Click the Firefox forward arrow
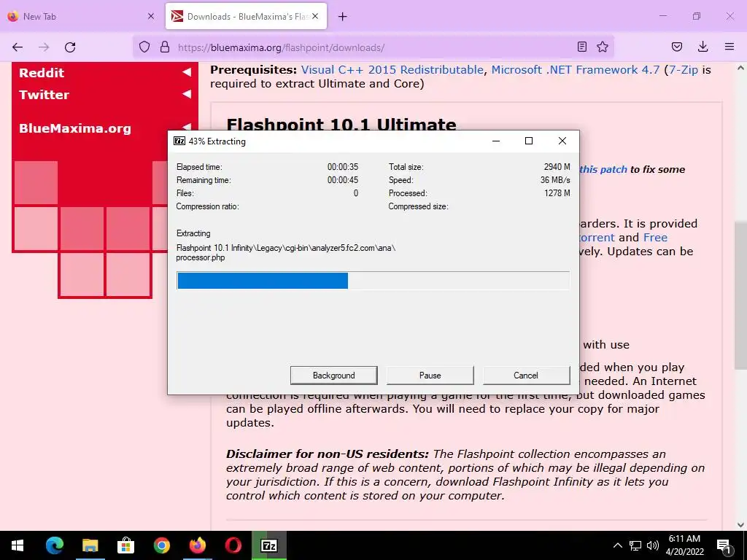Image resolution: width=747 pixels, height=560 pixels. 44,47
